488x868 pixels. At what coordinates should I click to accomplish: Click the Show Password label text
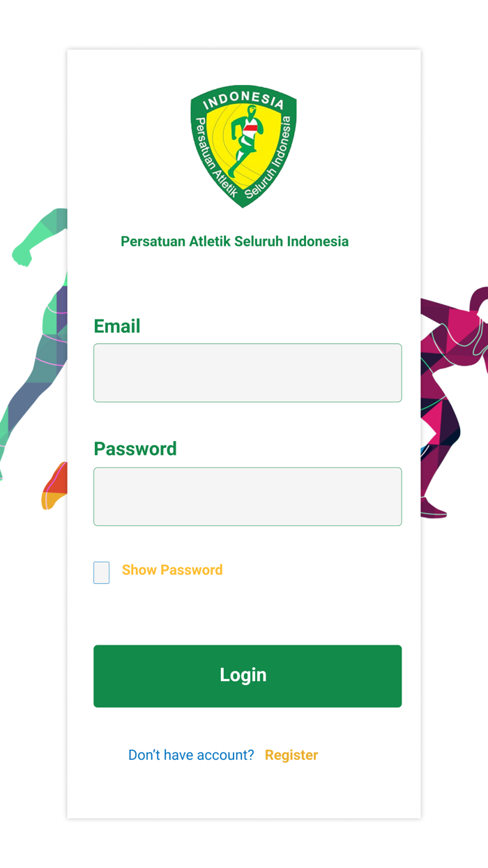(x=171, y=570)
